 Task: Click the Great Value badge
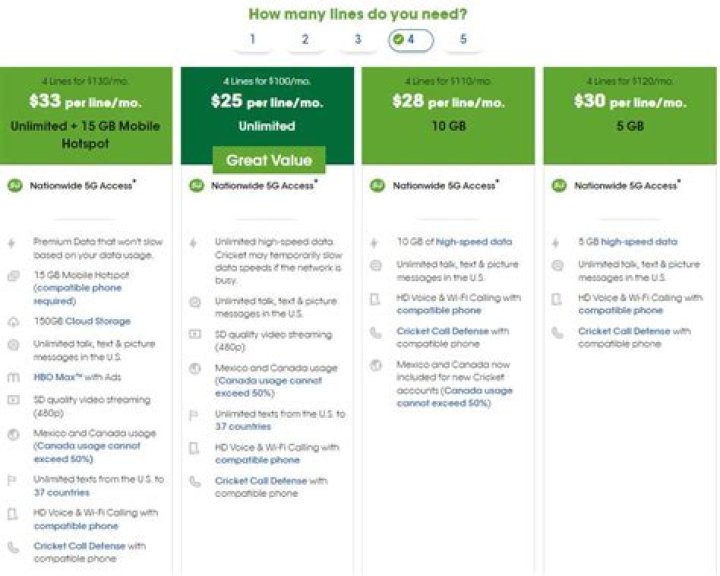pos(268,160)
